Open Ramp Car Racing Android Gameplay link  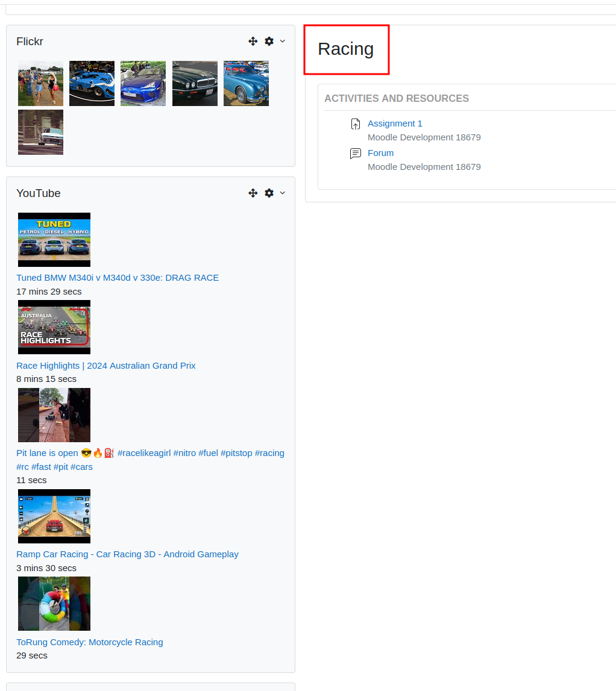127,554
